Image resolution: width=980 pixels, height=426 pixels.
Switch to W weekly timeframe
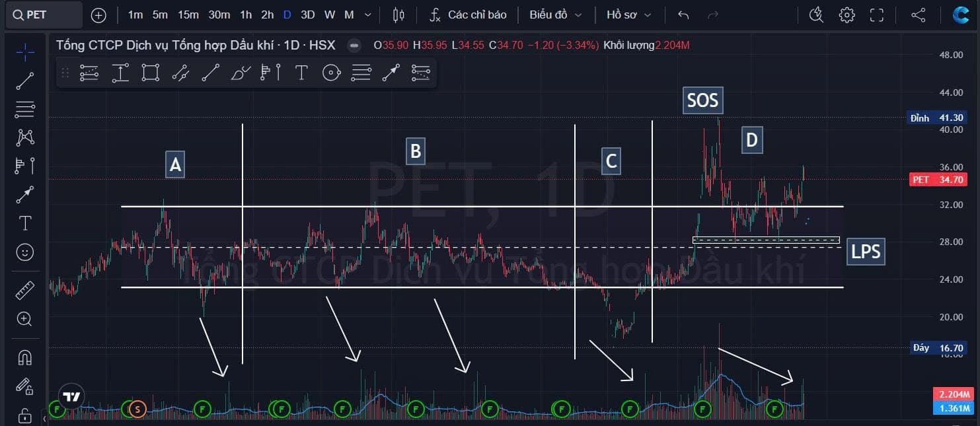coord(330,15)
